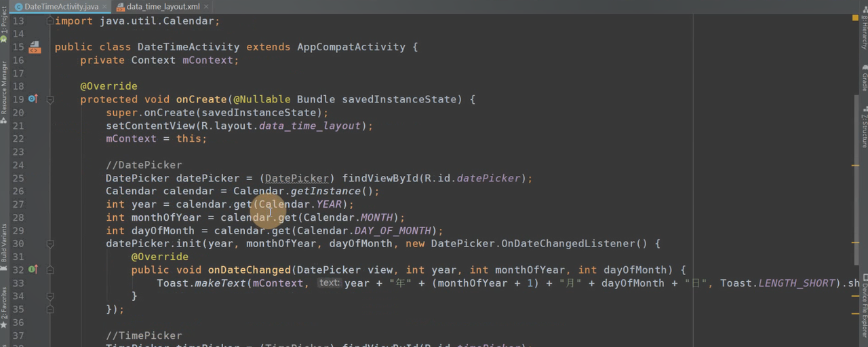
Task: Open the Favorites tool window
Action: (4, 307)
